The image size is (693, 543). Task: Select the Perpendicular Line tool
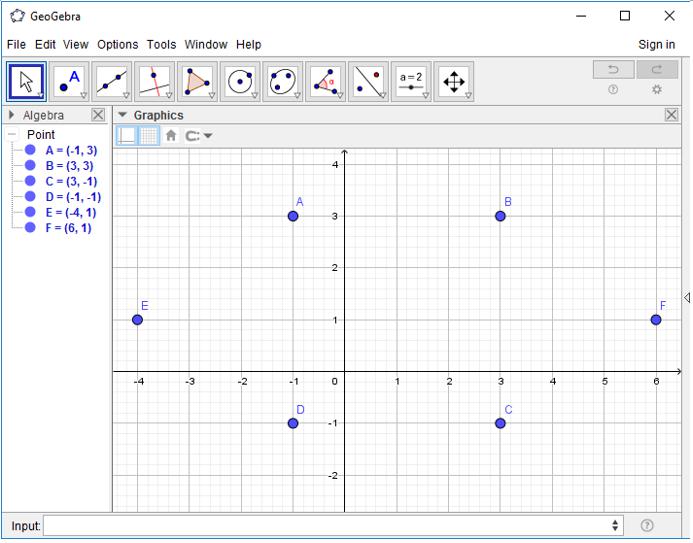(x=155, y=81)
